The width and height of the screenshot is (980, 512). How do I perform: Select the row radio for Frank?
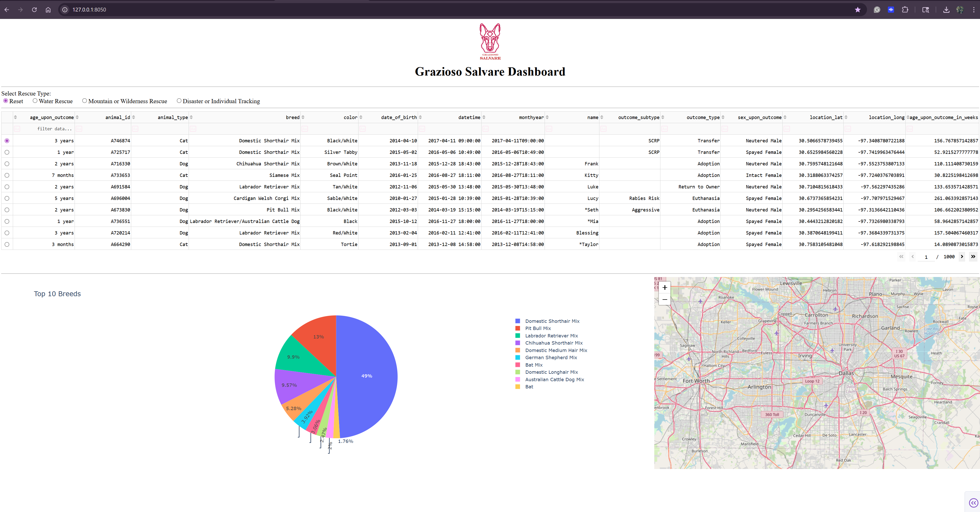7,163
